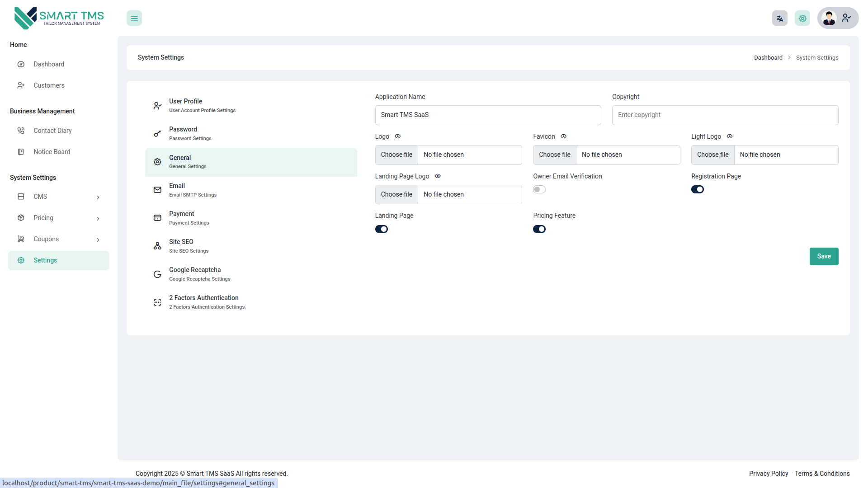Select the Site SEO settings icon

[x=157, y=246]
